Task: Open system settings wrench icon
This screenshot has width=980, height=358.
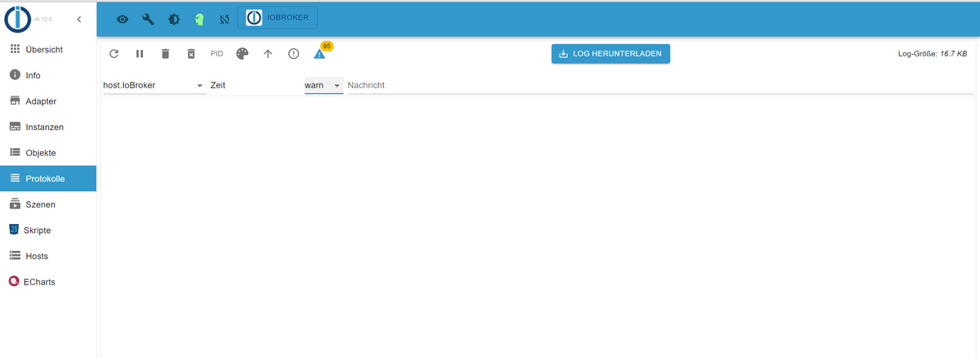Action: [x=148, y=19]
